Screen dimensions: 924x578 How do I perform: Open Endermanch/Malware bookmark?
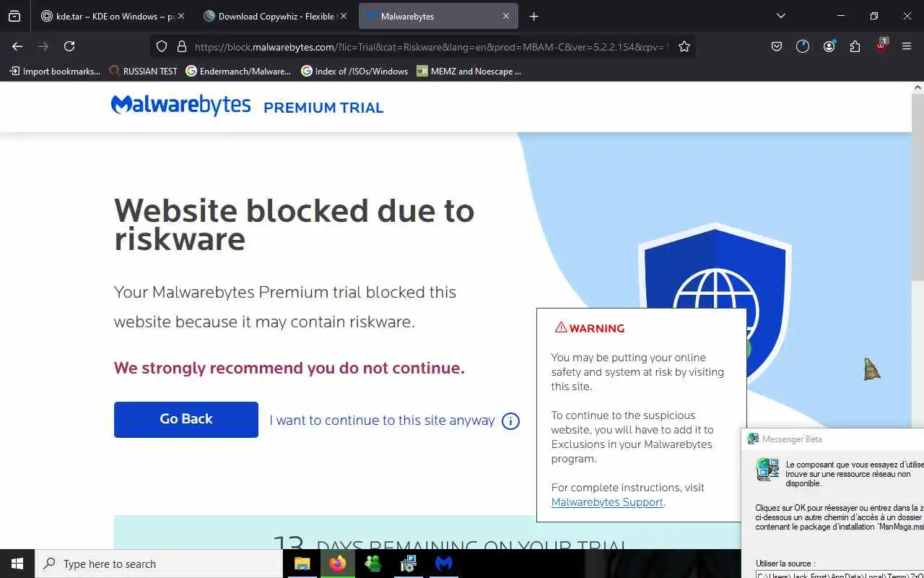pyautogui.click(x=238, y=72)
